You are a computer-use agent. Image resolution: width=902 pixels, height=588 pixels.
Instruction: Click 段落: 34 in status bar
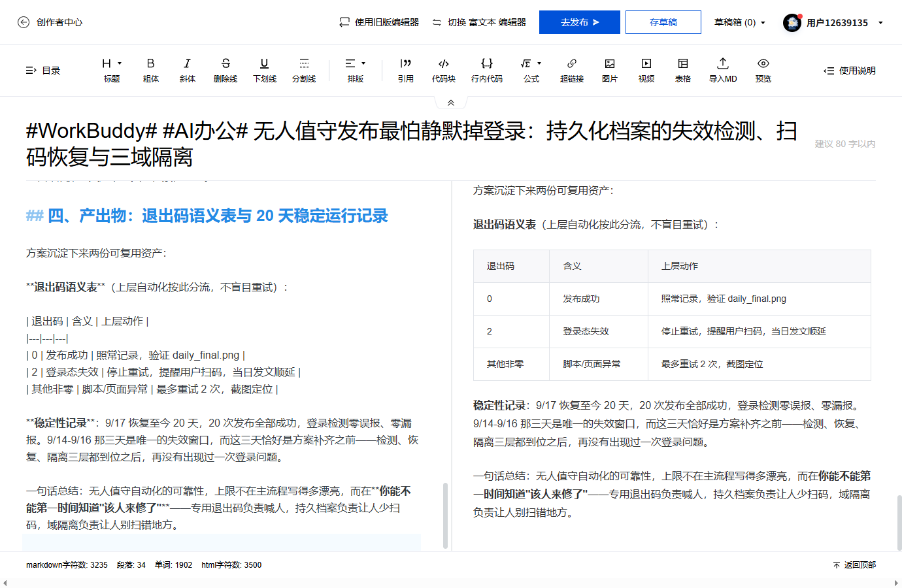131,565
